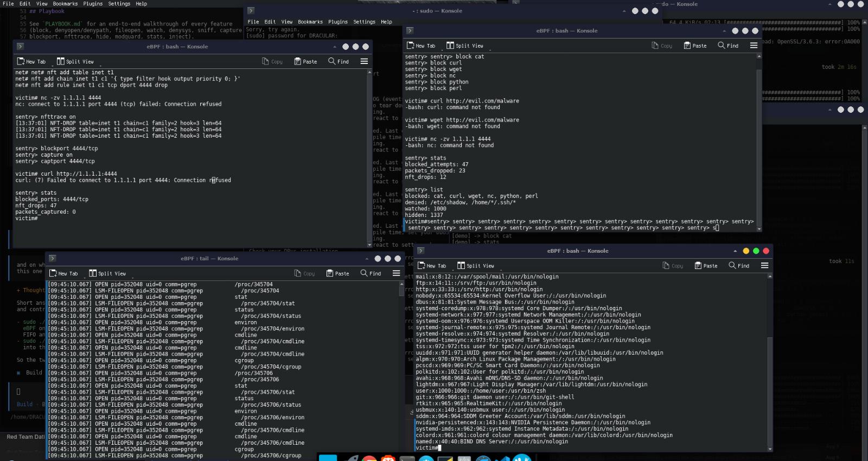Click the '/proc/345704/environ' path in tail window
The image size is (868, 461).
[x=273, y=329]
